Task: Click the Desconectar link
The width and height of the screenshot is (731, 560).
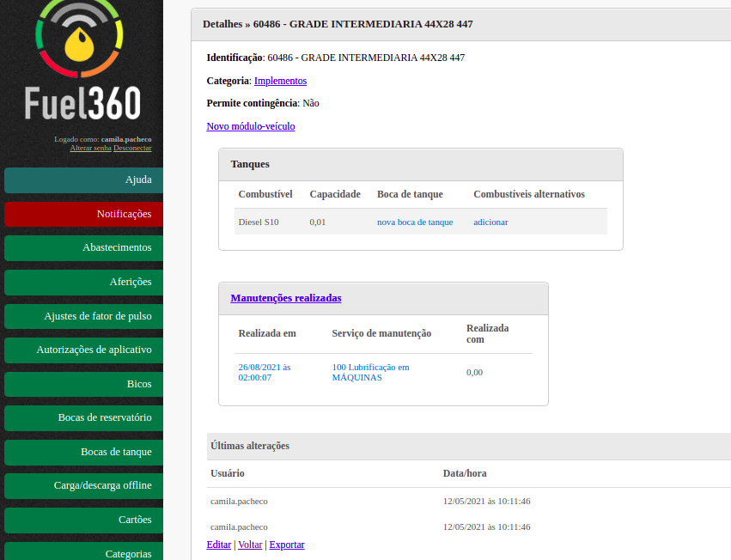Action: coord(132,148)
